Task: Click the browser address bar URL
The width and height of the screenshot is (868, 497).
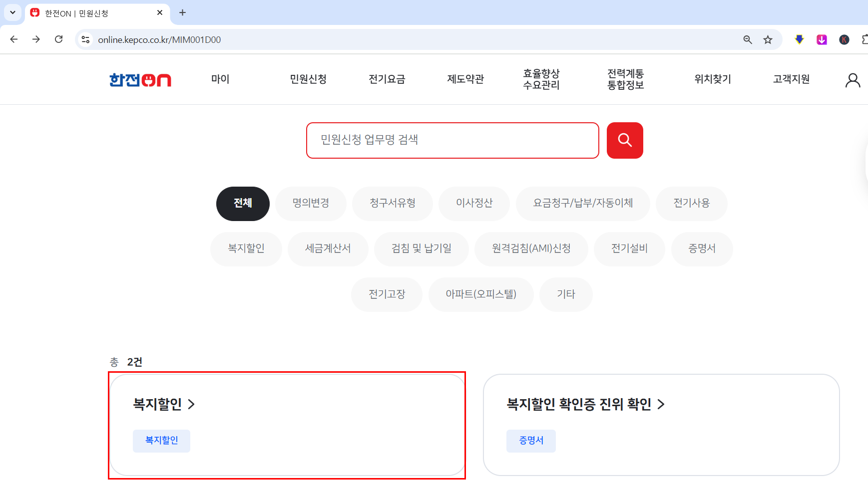Action: 159,39
